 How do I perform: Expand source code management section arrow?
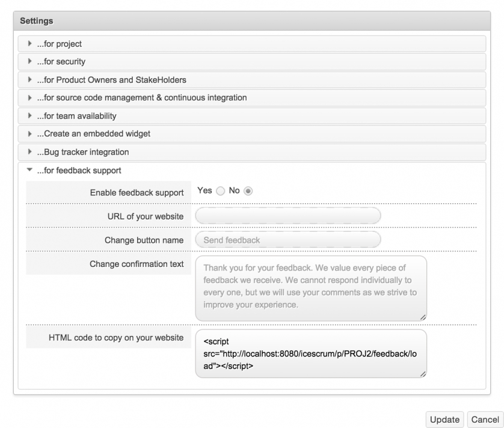click(x=29, y=97)
